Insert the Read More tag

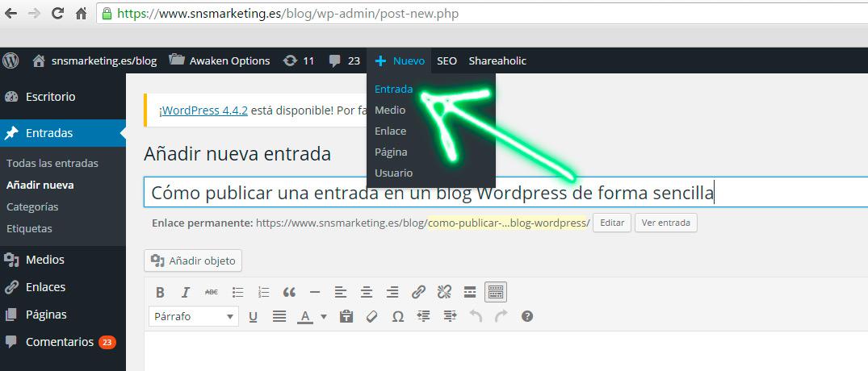click(x=470, y=292)
